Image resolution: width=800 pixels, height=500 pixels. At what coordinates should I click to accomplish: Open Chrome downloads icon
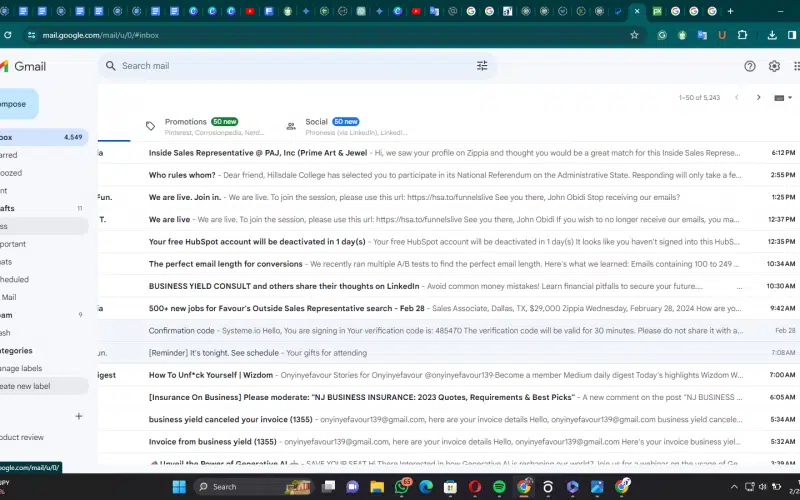[774, 35]
